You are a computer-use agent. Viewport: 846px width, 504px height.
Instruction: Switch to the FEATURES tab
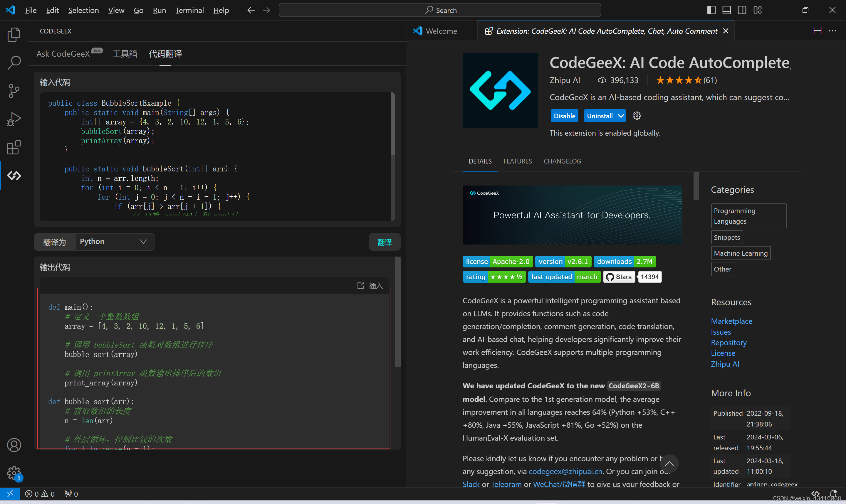[x=518, y=161]
